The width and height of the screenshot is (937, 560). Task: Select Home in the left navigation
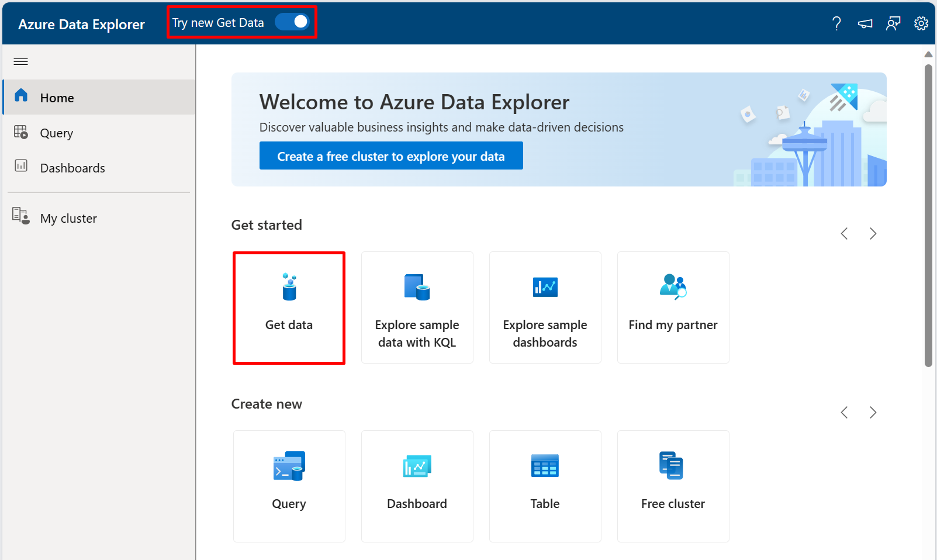pyautogui.click(x=99, y=97)
